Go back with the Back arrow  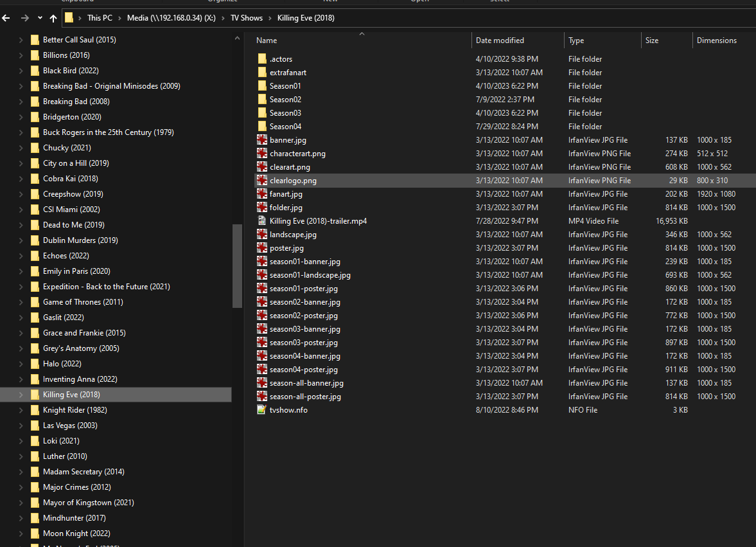coord(6,18)
